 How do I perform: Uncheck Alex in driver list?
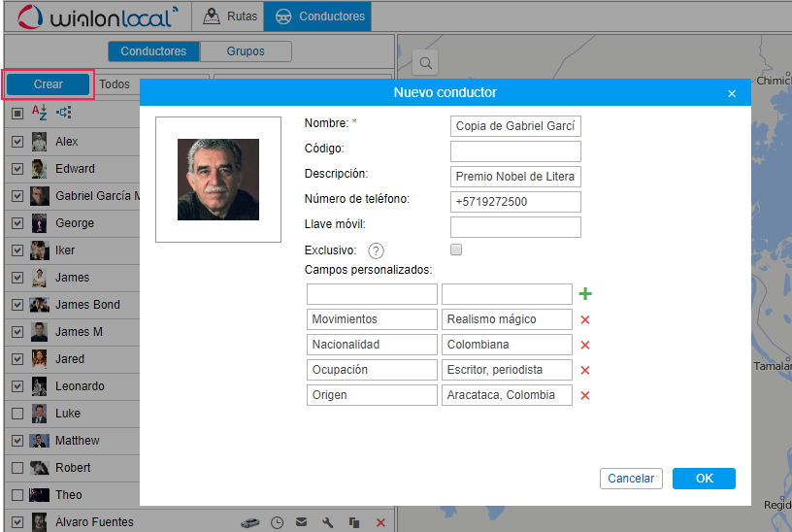[x=17, y=142]
